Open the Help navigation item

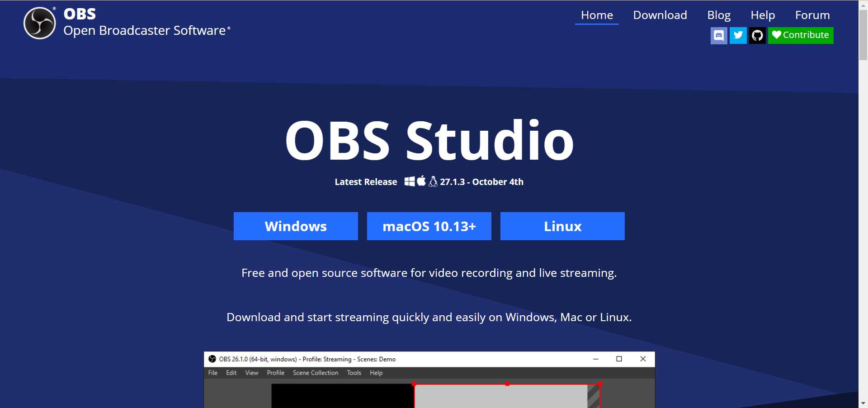coord(763,15)
